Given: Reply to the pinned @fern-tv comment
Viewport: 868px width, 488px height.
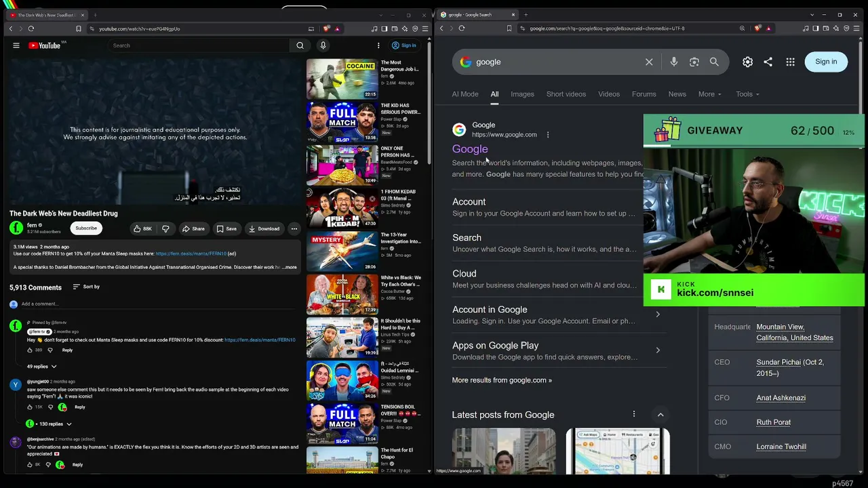Looking at the screenshot, I should (67, 350).
